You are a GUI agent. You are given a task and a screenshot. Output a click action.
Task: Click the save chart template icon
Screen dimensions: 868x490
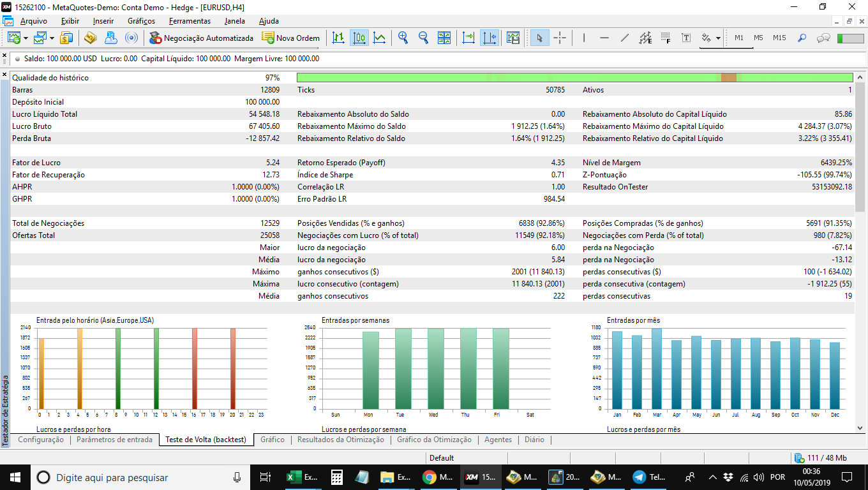[x=513, y=38]
